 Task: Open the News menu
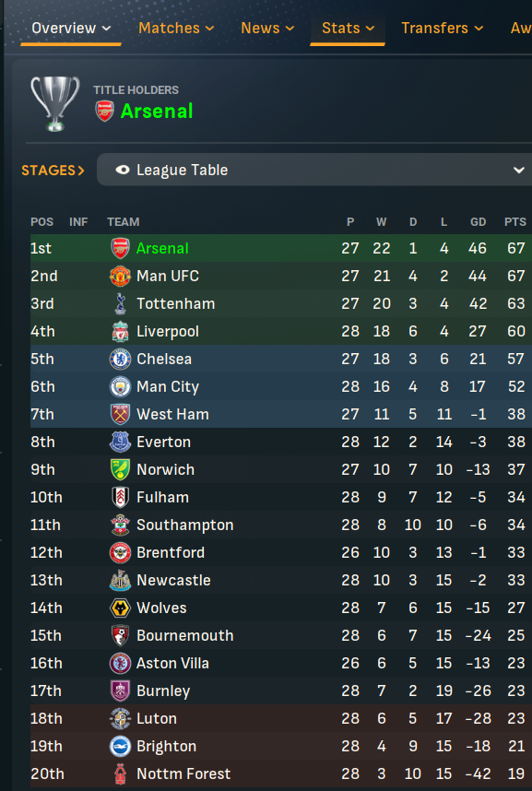click(x=267, y=28)
